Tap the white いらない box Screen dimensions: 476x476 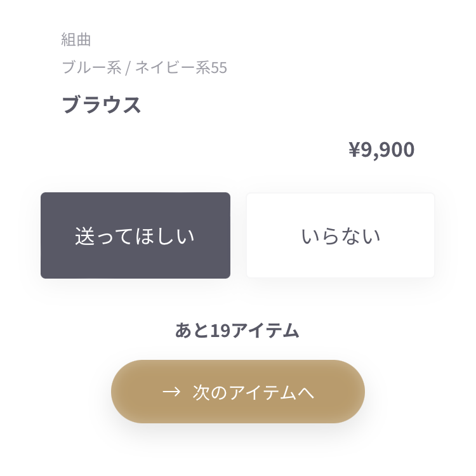[x=340, y=235]
